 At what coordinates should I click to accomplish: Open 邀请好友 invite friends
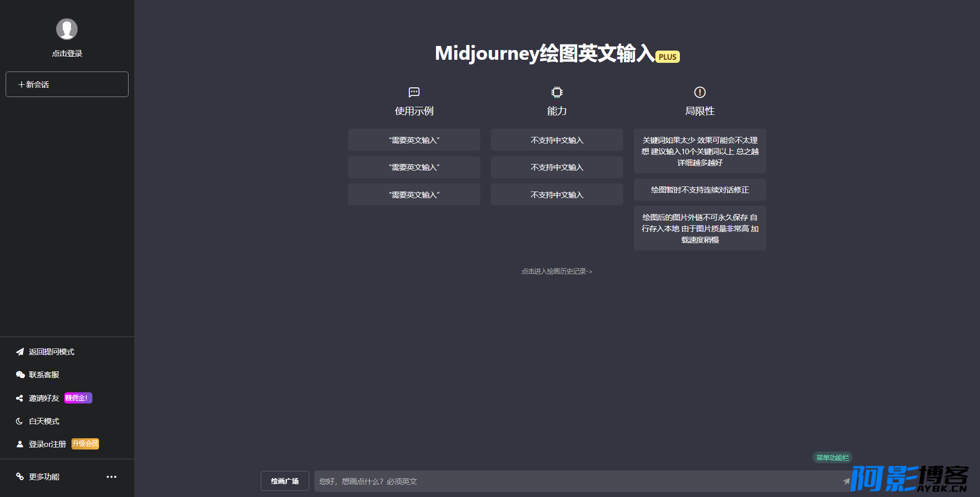(44, 398)
